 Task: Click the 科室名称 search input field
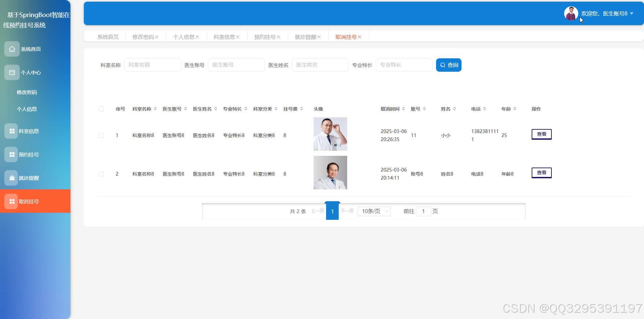(153, 65)
